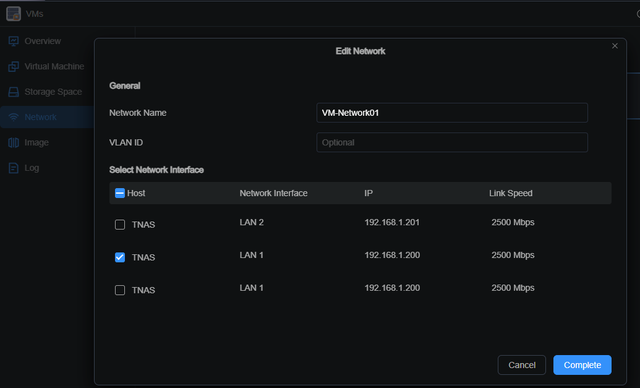
Task: Click the LAN 2 interface cell
Action: [x=251, y=222]
